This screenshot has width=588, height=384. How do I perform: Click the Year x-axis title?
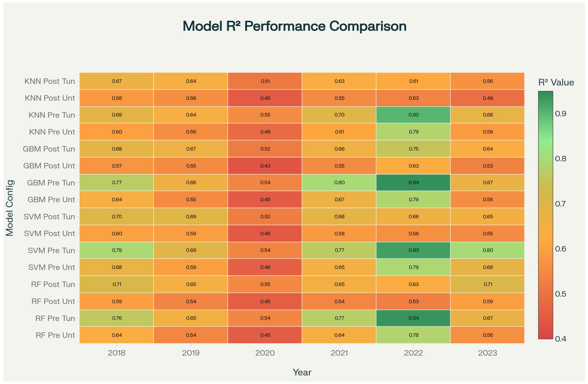click(x=302, y=372)
